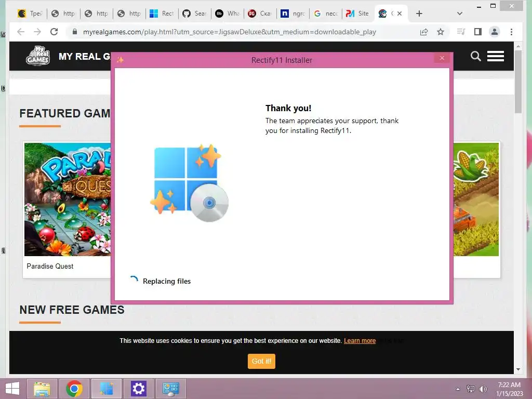This screenshot has width=532, height=399.
Task: Close the Rectify11 Installer window
Action: [x=442, y=58]
